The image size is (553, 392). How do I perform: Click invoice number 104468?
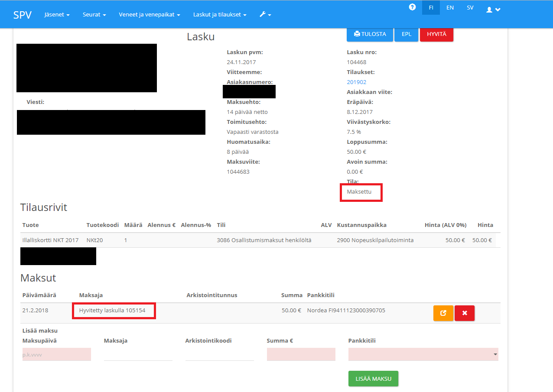pos(357,62)
